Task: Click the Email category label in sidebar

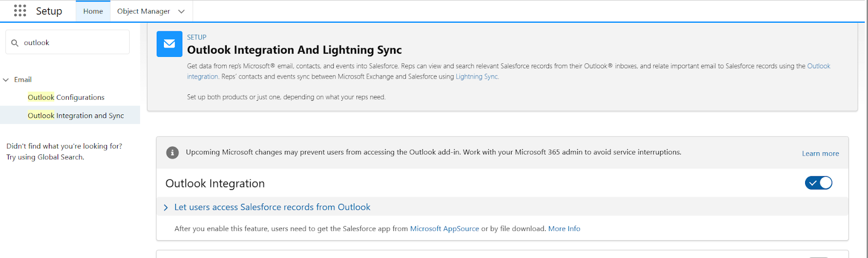Action: (23, 80)
